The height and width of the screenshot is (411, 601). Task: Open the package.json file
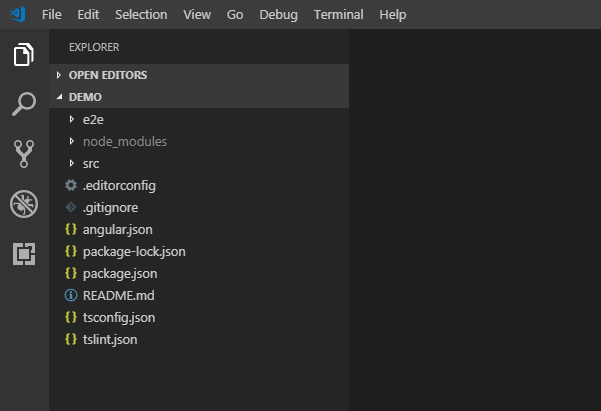point(120,273)
